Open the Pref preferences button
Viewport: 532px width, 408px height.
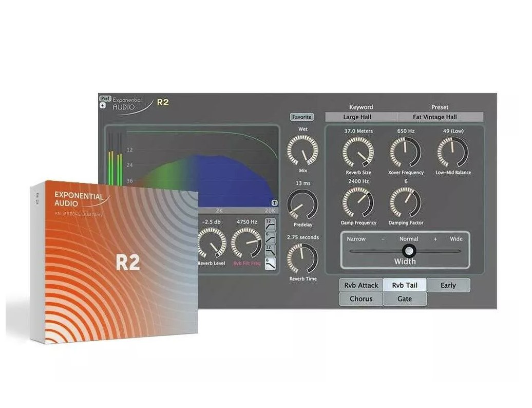[105, 99]
